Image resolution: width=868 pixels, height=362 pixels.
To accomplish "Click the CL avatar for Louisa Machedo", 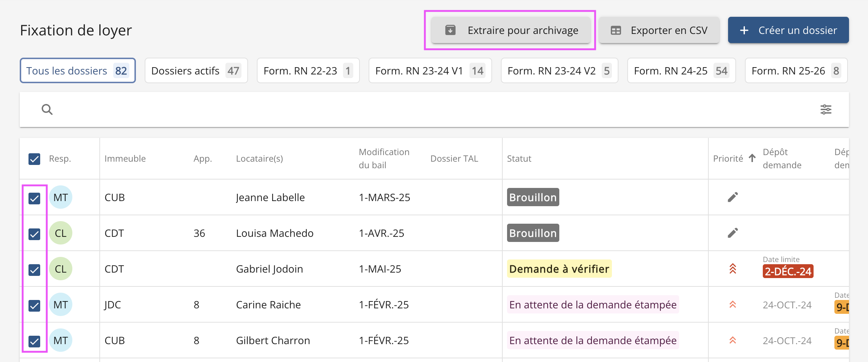I will tap(61, 233).
